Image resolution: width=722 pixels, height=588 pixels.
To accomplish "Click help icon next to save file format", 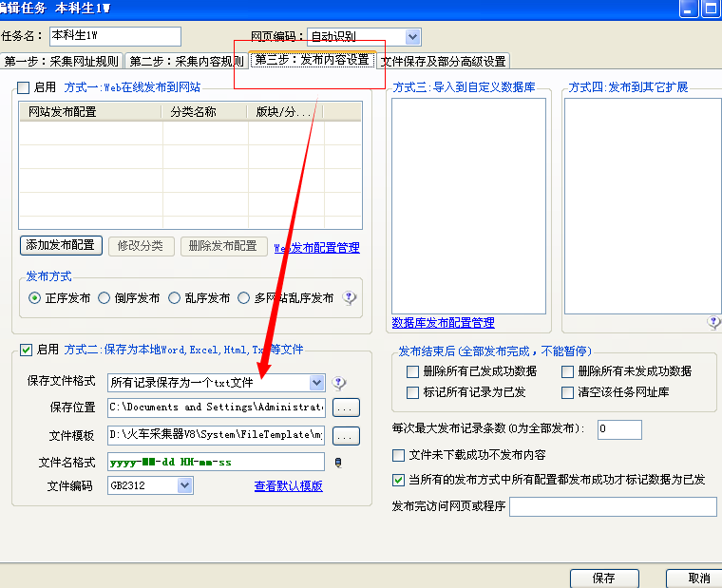I will (x=339, y=383).
